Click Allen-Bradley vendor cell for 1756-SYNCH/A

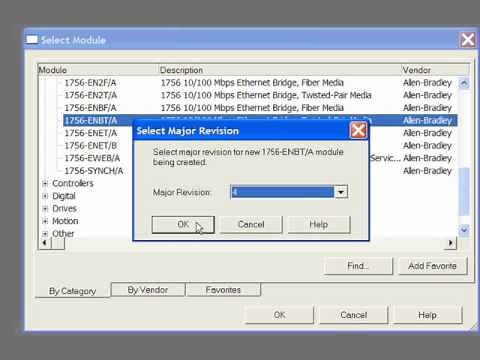(427, 171)
